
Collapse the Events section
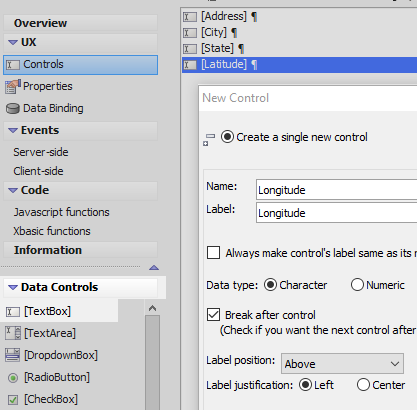[x=13, y=130]
